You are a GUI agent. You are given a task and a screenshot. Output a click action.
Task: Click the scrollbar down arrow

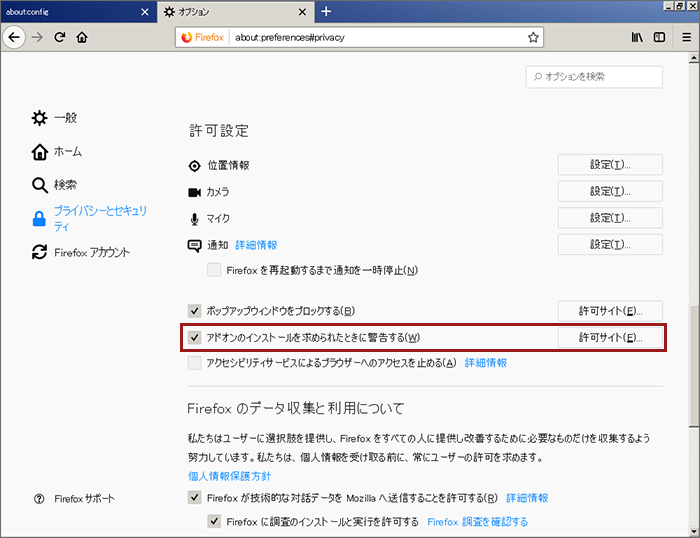click(x=693, y=532)
